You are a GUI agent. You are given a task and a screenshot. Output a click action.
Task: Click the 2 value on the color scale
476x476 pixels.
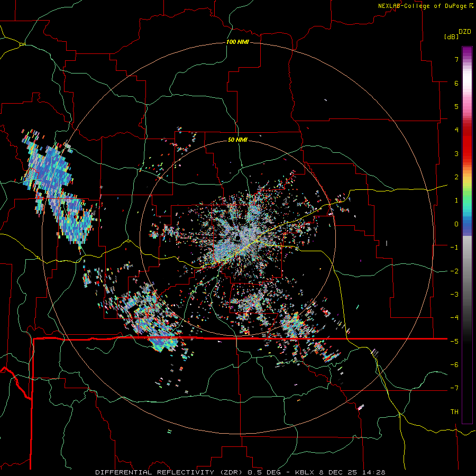pyautogui.click(x=456, y=177)
